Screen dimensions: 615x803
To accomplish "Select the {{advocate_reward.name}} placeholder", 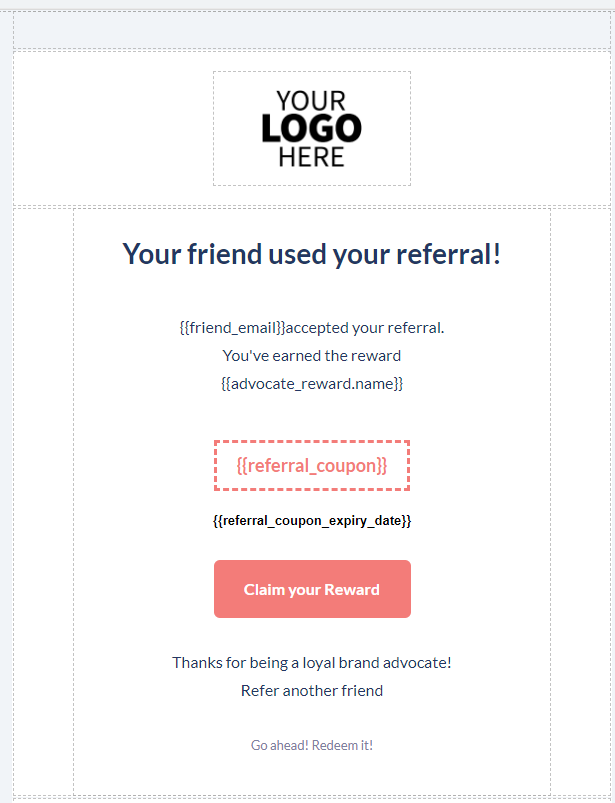I will click(311, 383).
